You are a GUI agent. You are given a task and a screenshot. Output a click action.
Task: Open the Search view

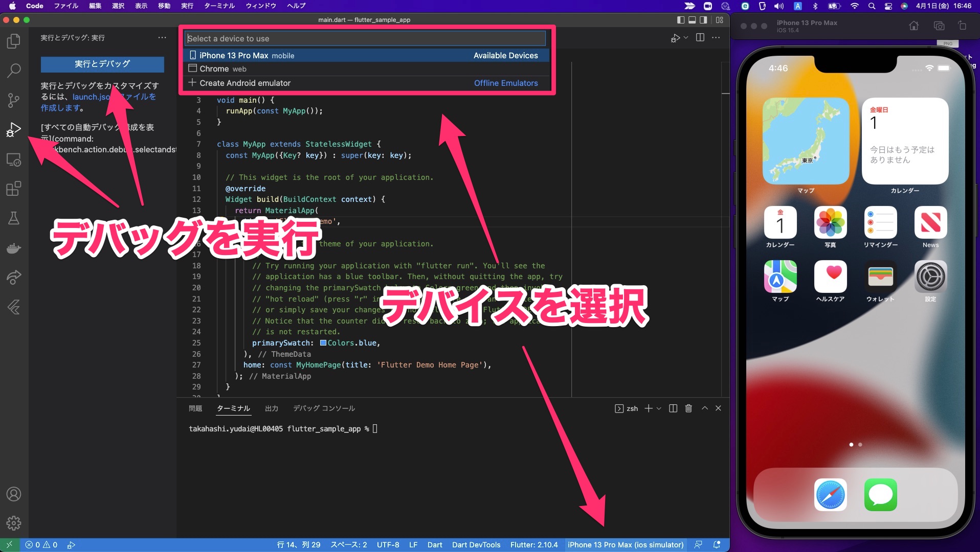coord(14,71)
